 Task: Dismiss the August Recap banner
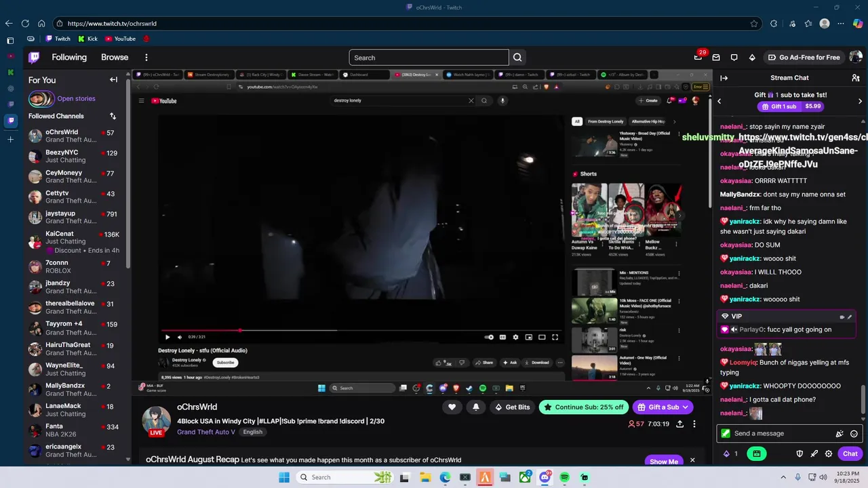point(692,460)
